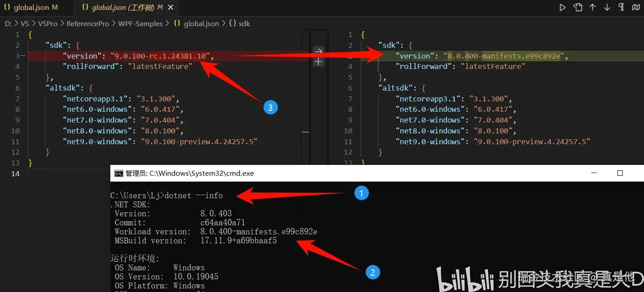The image size is (644, 292).
Task: Open the WPF-Samples breadcrumb dropdown
Action: (141, 23)
